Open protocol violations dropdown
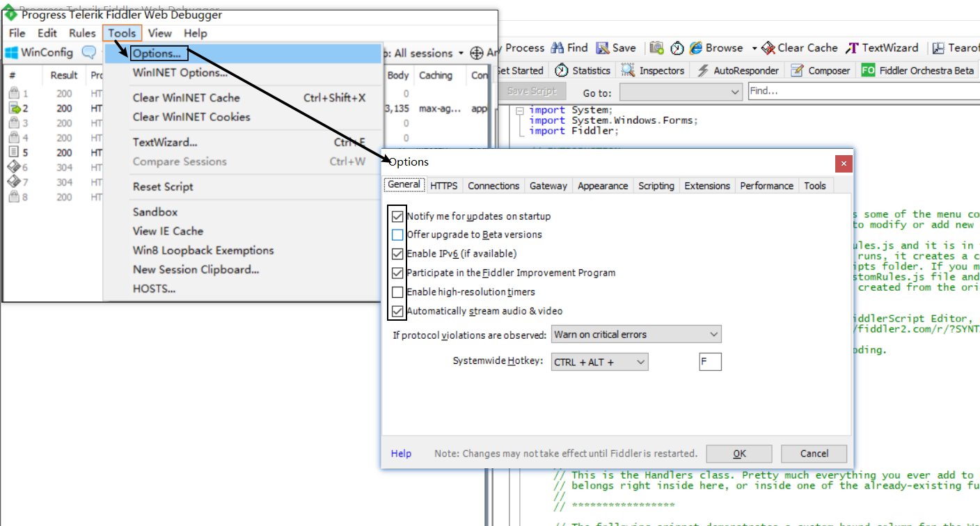Screen dimensions: 980x526 [x=636, y=335]
